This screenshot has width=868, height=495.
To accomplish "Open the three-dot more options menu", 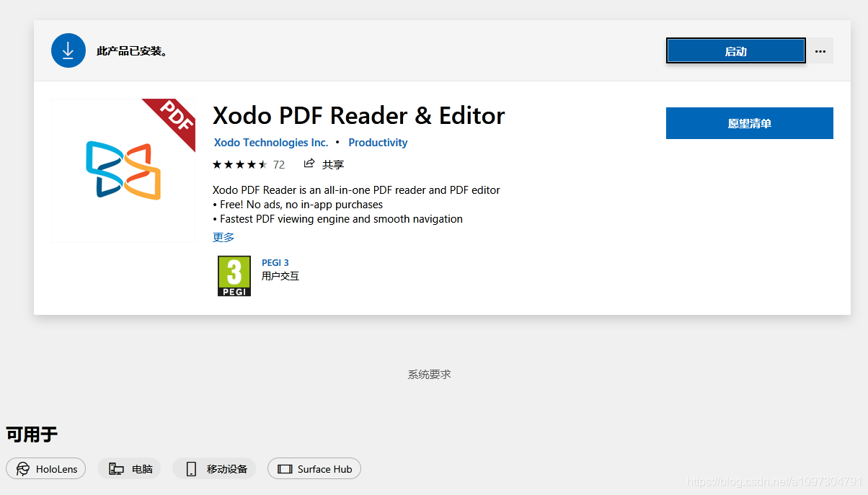I will [820, 51].
